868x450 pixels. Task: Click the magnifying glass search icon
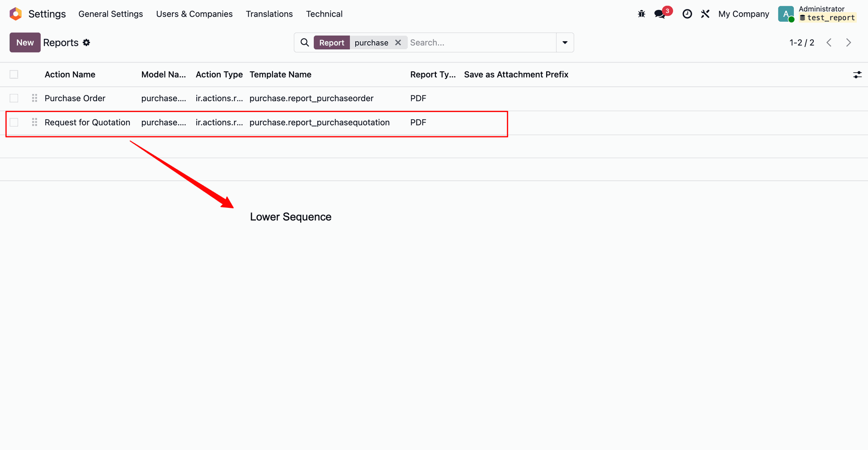point(305,42)
